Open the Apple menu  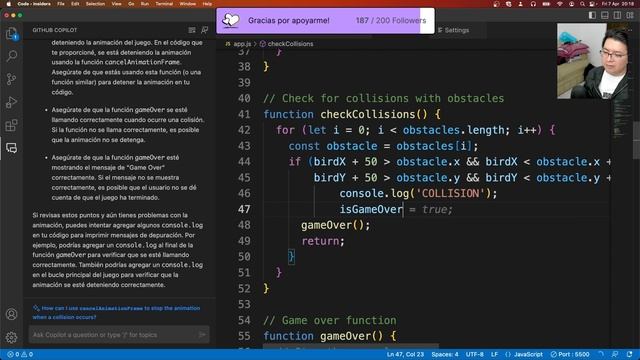point(8,4)
